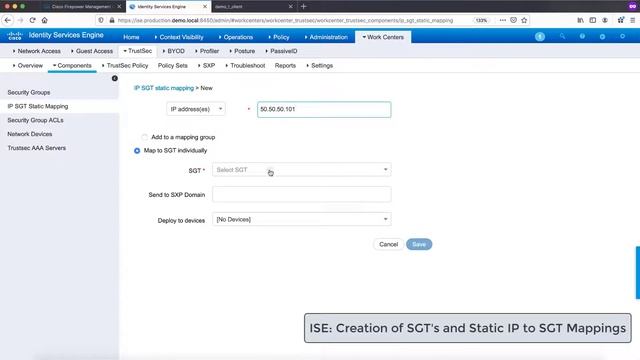The height and width of the screenshot is (360, 640).
Task: Click the What's New gift icon
Action: coord(621,20)
